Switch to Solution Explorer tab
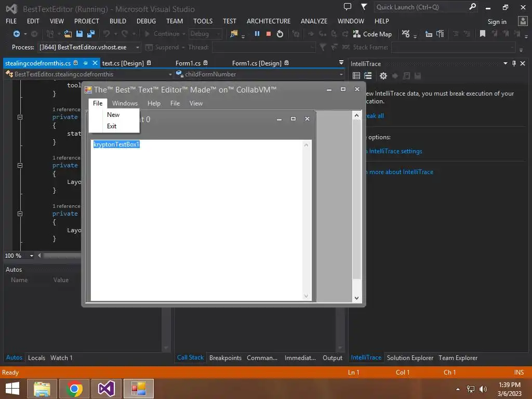Image resolution: width=532 pixels, height=399 pixels. [x=410, y=357]
